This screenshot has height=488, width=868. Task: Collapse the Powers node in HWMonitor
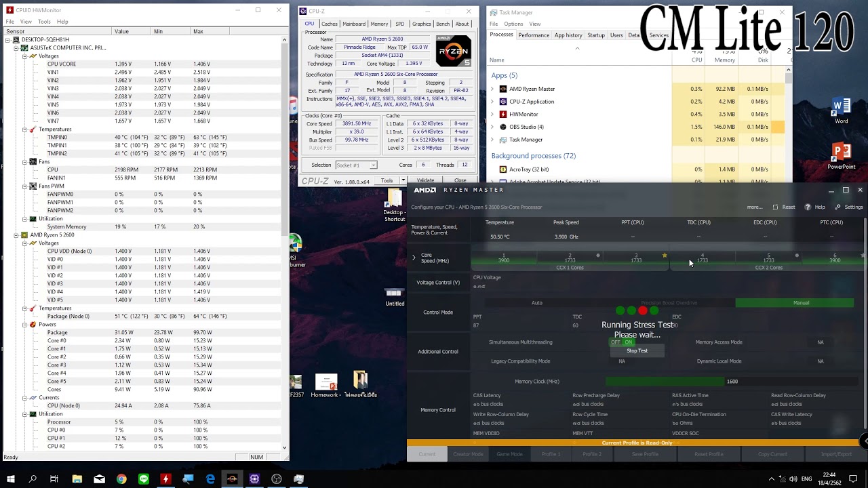click(x=24, y=325)
